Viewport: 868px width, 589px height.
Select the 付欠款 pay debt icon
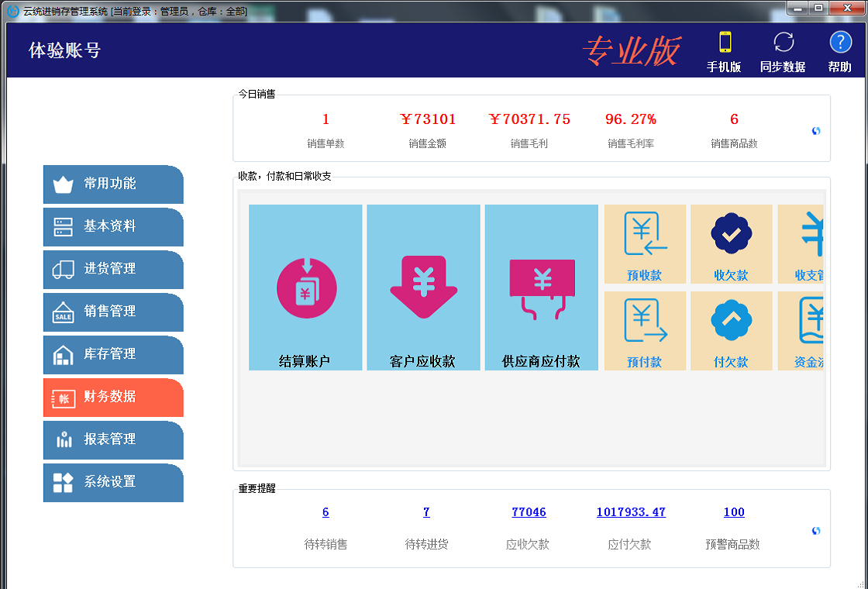731,330
